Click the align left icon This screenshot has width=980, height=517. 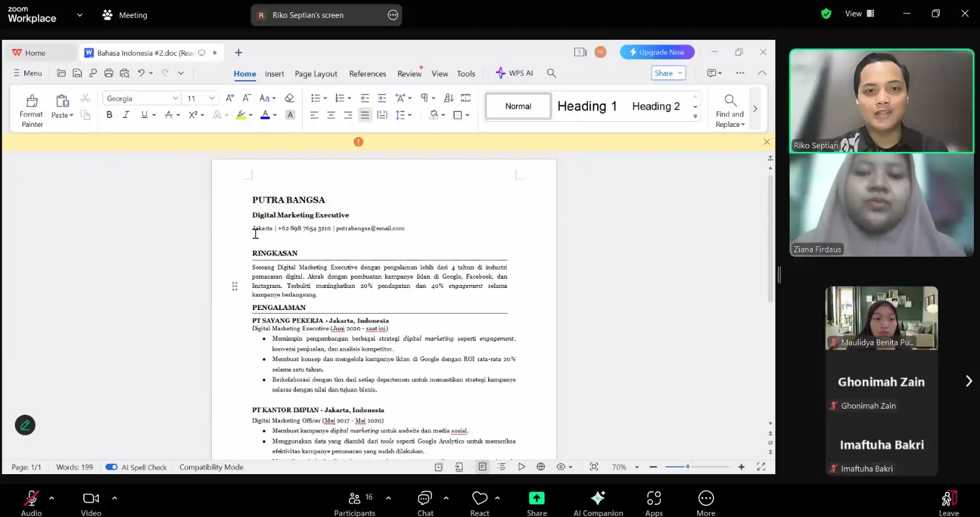tap(314, 115)
